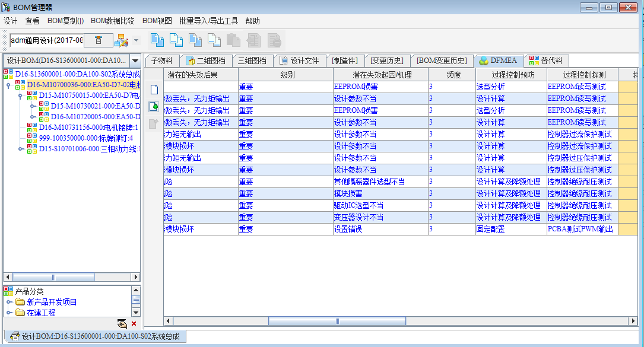Click the blank new-row icon beside the table

tap(154, 90)
